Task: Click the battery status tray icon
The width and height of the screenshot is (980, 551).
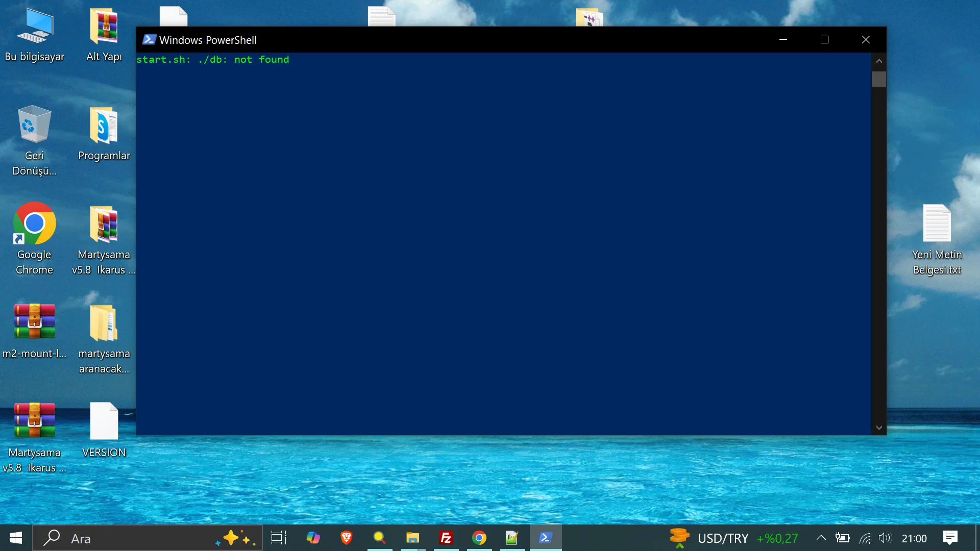Action: (842, 538)
